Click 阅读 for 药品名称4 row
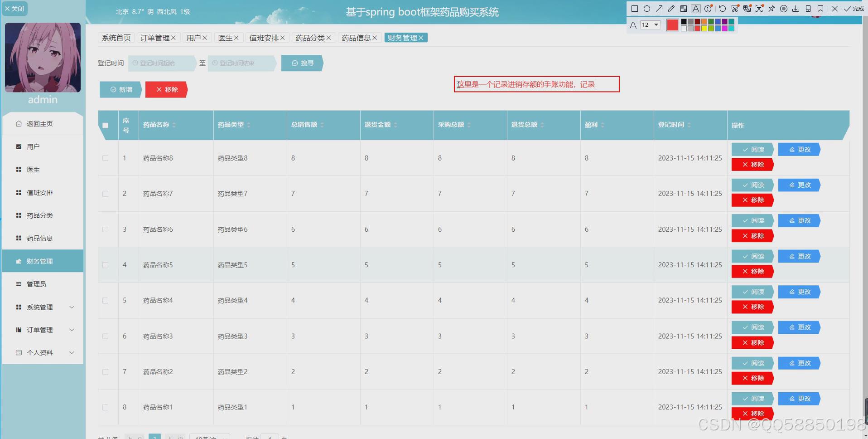This screenshot has width=868, height=439. coord(753,292)
